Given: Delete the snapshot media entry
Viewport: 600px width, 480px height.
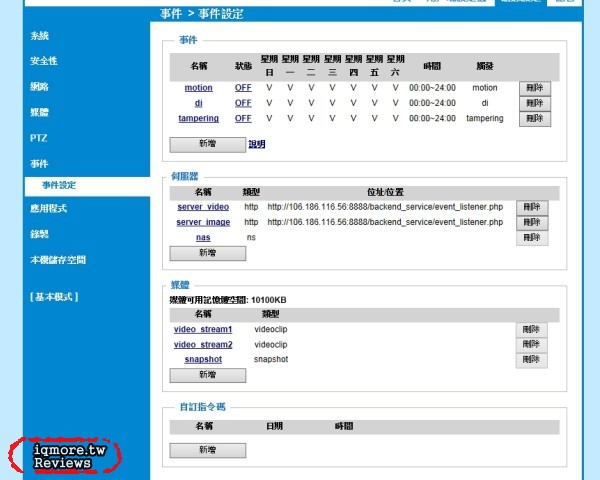Looking at the screenshot, I should click(x=532, y=360).
